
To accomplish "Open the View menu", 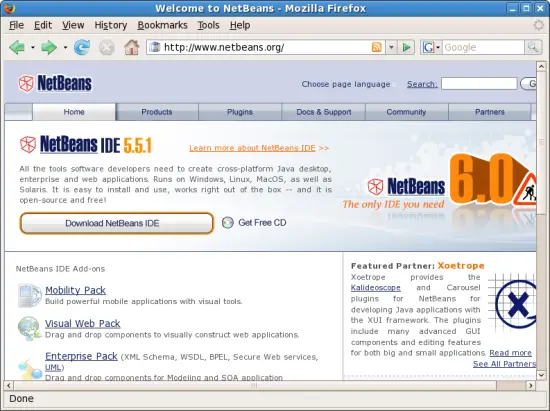I will coord(73,25).
